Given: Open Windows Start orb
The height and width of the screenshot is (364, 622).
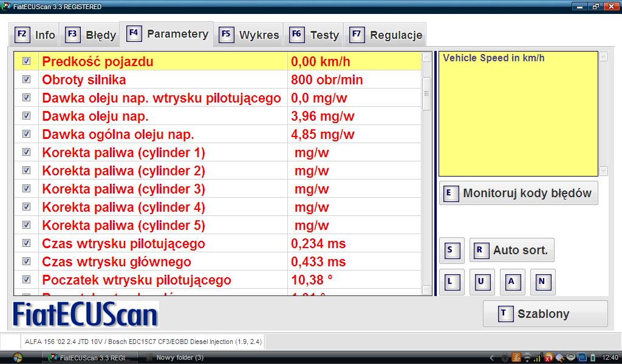Looking at the screenshot, I should pos(16,357).
